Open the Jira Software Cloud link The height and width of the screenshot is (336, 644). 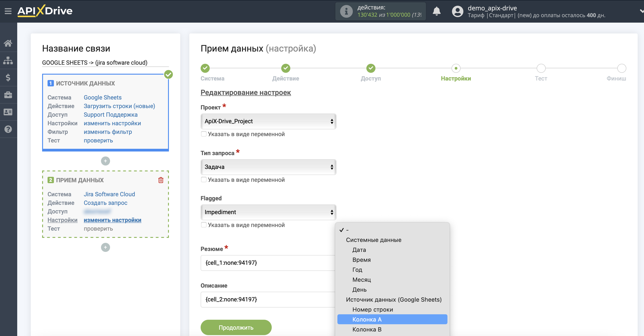tap(109, 194)
